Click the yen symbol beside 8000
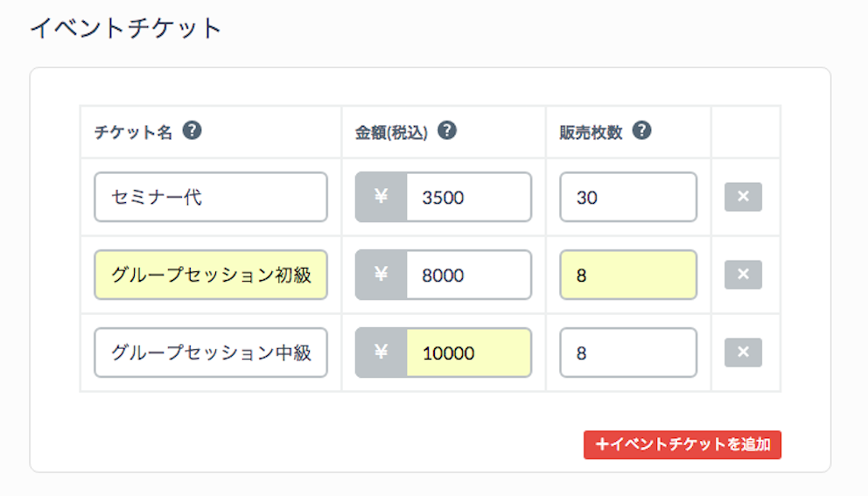868x496 pixels. point(381,275)
